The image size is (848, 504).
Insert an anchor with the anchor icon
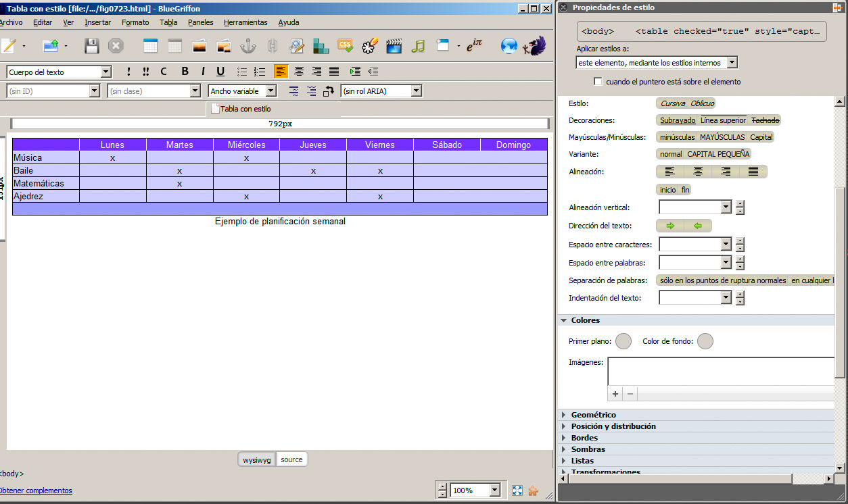tap(248, 46)
